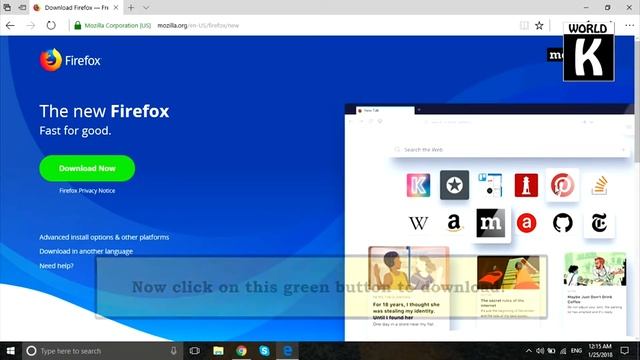
Task: Go back with the browser back arrow
Action: tap(10, 25)
